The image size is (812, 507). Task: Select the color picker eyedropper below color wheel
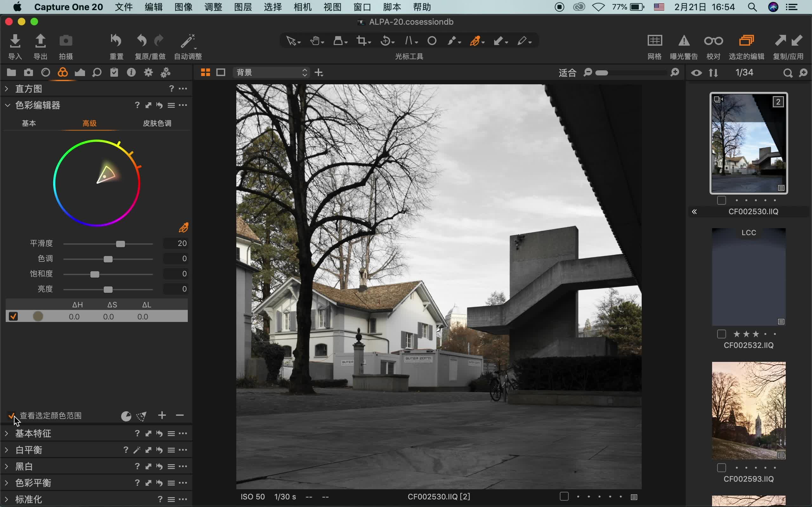184,228
